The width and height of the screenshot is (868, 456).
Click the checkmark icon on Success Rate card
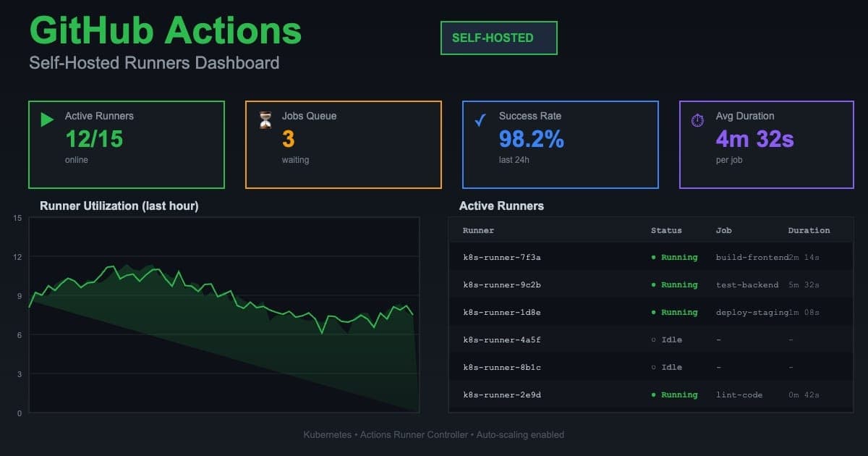click(480, 118)
